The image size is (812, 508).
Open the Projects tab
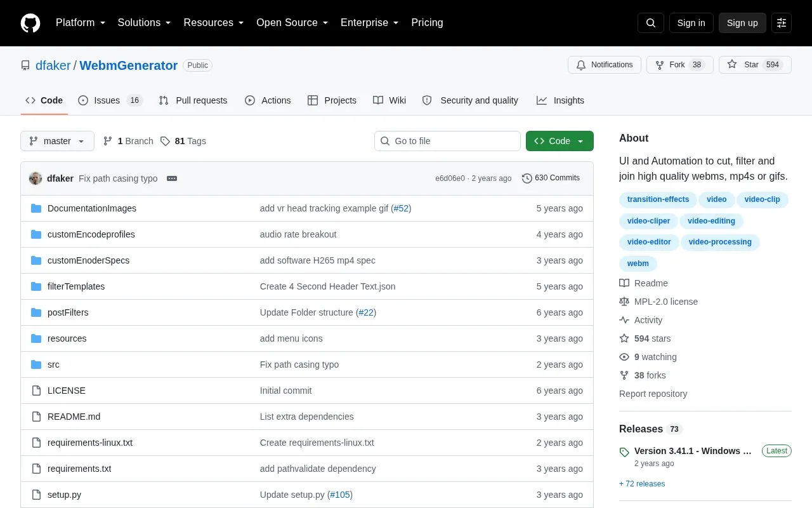click(x=332, y=100)
